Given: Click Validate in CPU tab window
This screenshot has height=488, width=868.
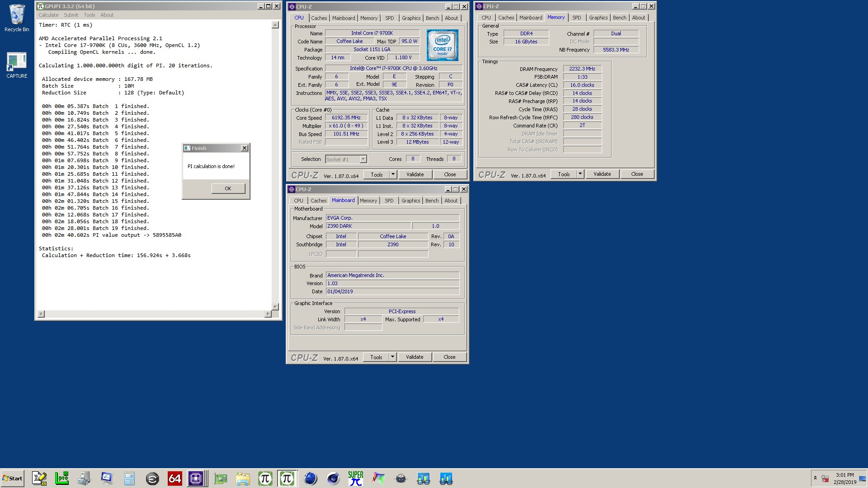Looking at the screenshot, I should point(415,174).
